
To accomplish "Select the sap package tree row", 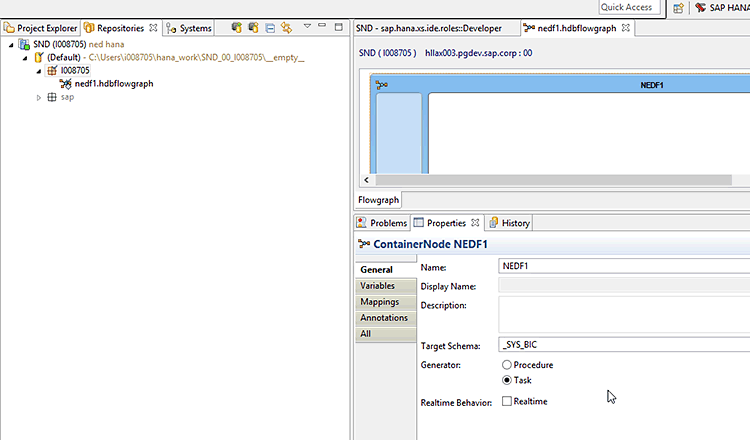I will click(67, 97).
